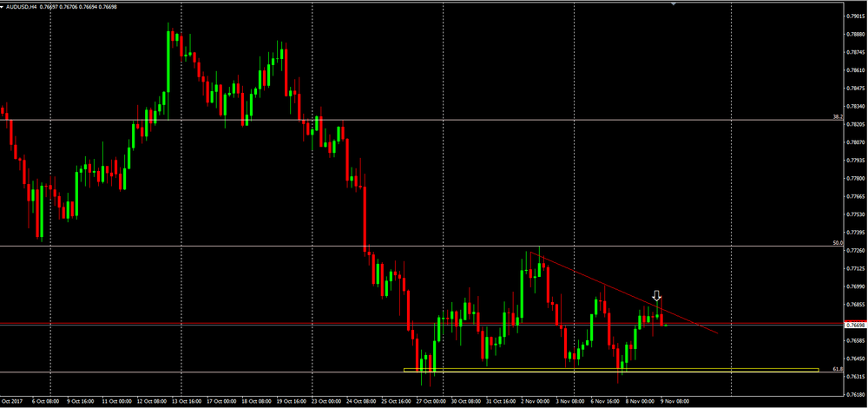Select the yellow support rectangle
The width and height of the screenshot is (868, 408).
(x=611, y=370)
